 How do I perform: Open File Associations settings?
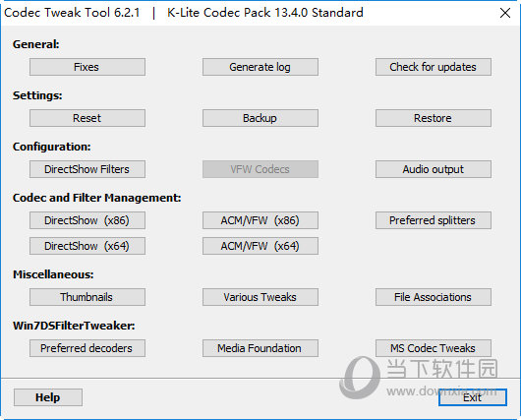click(x=434, y=297)
